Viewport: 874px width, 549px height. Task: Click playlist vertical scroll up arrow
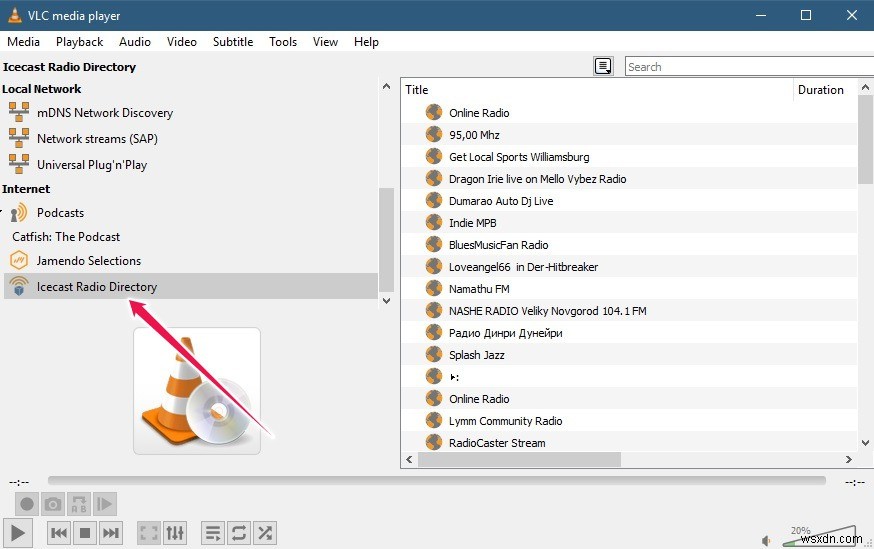tap(865, 88)
